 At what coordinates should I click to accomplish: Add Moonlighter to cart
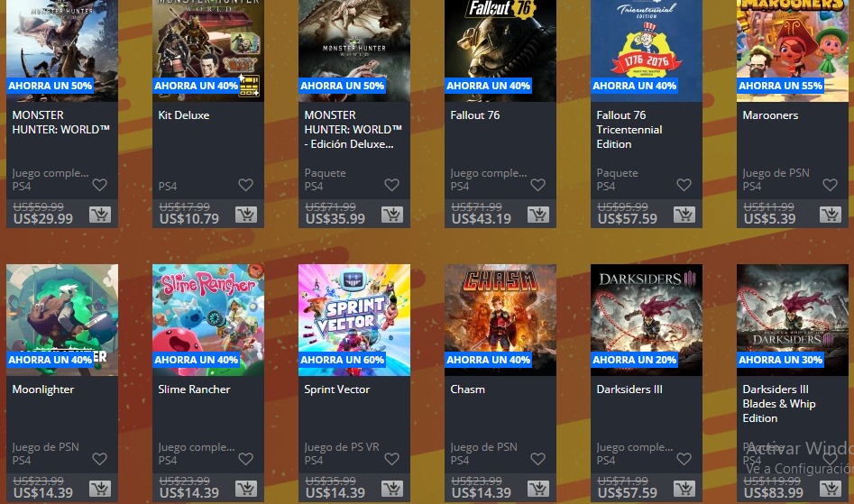click(x=100, y=489)
